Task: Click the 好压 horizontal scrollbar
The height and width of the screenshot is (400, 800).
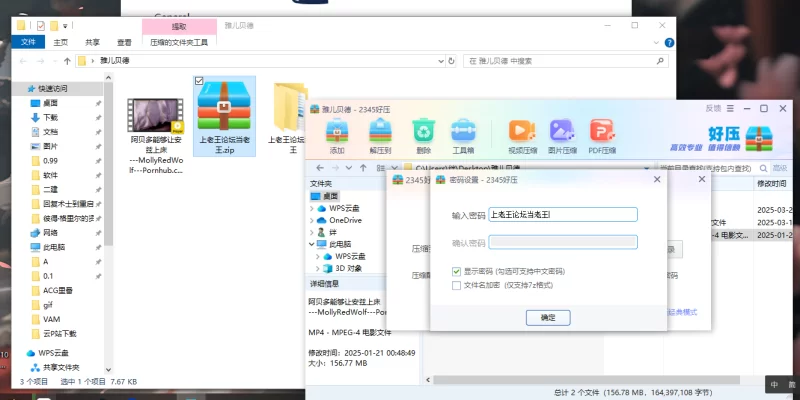Action: point(586,380)
